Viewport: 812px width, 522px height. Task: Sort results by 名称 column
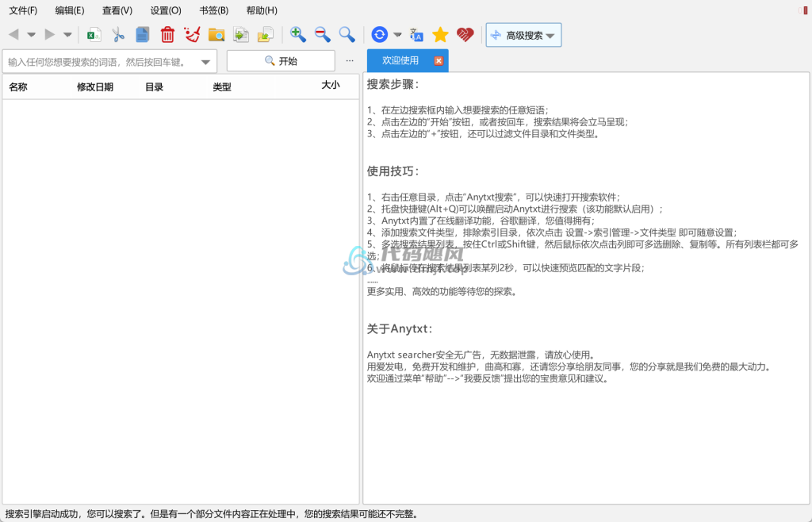[18, 87]
